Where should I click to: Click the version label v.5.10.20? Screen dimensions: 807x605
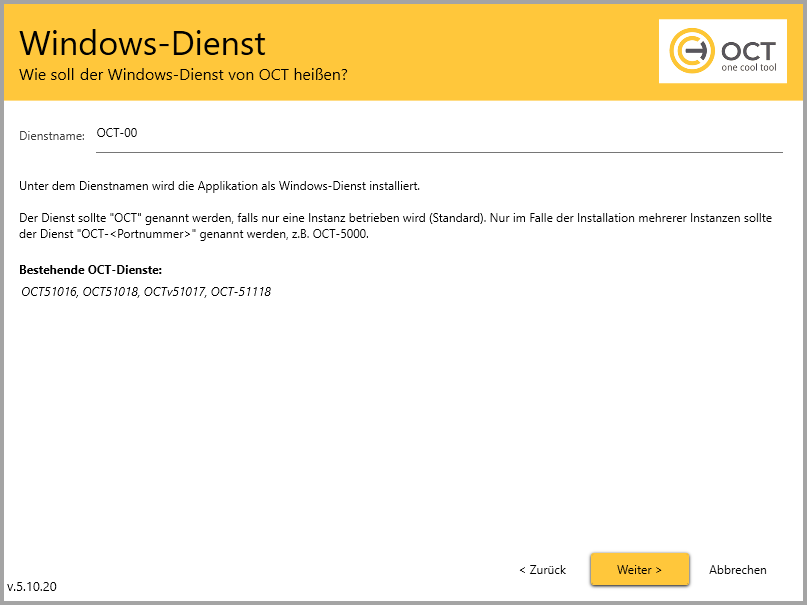coord(32,587)
